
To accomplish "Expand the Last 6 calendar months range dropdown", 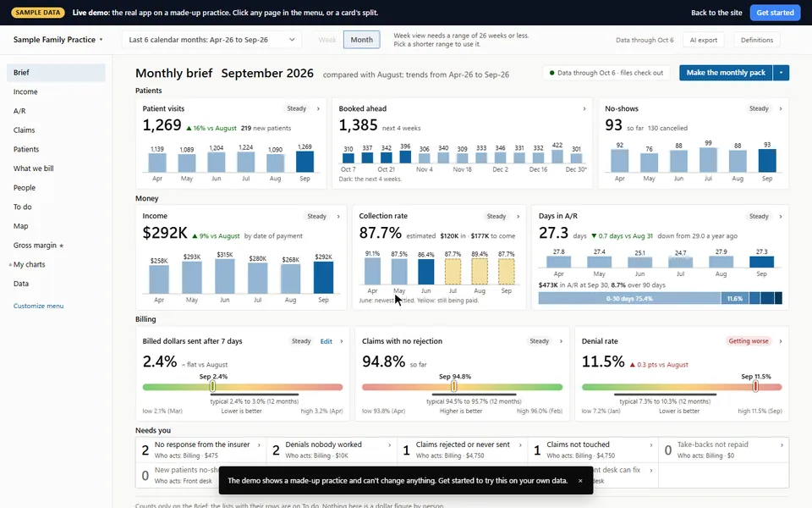I will pyautogui.click(x=211, y=40).
